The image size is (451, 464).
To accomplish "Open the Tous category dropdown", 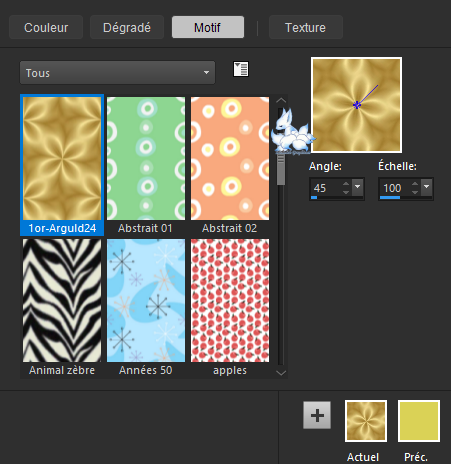I will 117,72.
